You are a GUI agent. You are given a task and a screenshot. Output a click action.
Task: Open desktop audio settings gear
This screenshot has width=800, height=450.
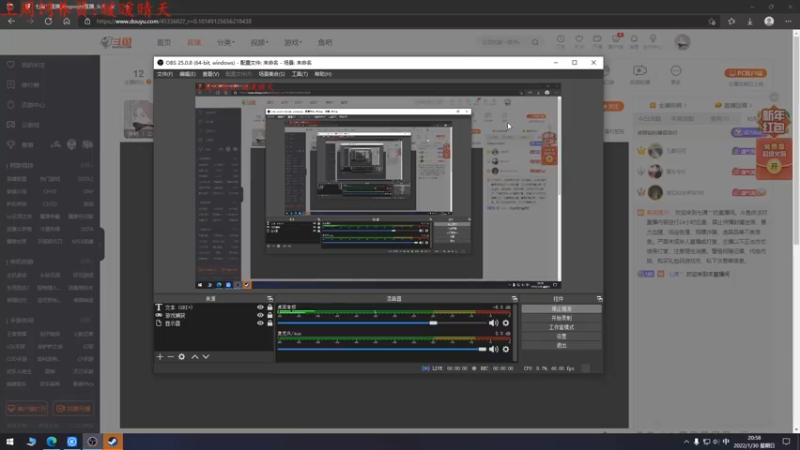pos(506,323)
